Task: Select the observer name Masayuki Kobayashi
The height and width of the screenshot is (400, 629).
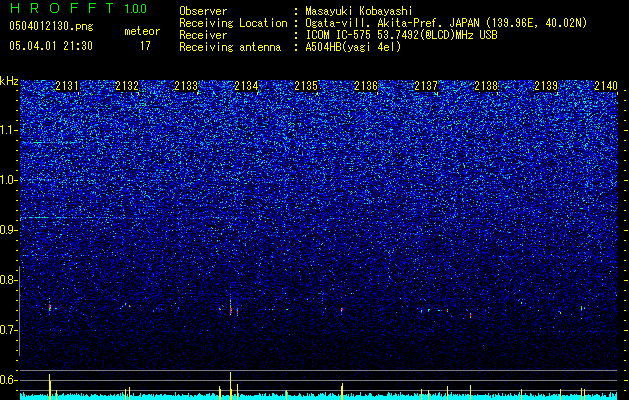Action: pyautogui.click(x=359, y=11)
